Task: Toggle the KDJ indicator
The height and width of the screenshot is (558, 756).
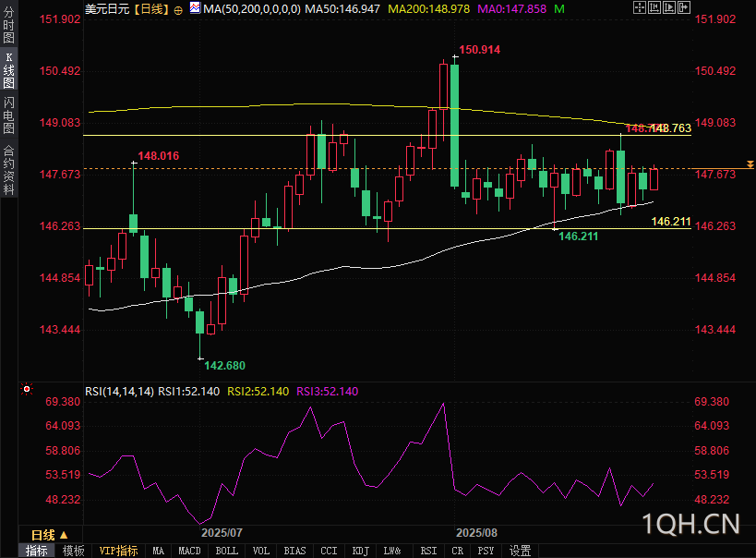Action: click(359, 551)
